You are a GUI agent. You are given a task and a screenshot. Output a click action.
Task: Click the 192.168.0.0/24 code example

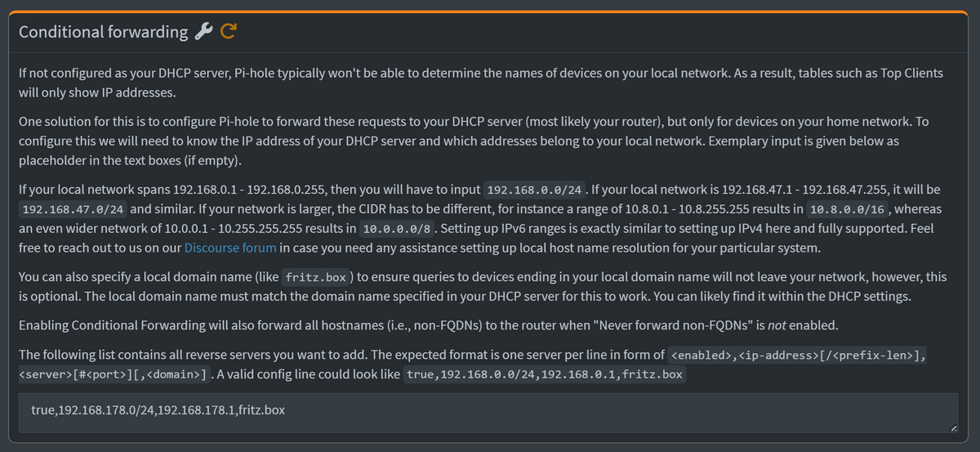click(534, 190)
